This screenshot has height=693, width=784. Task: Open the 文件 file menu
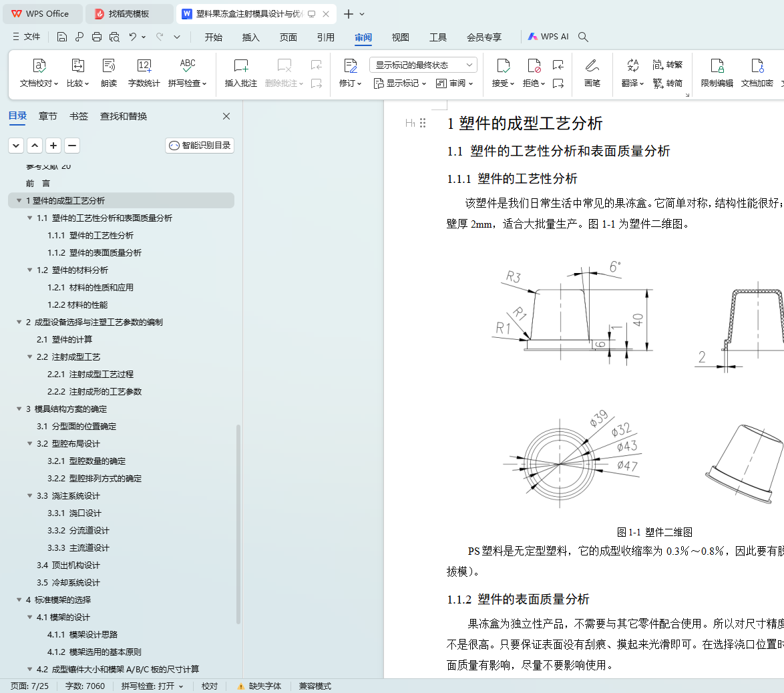point(27,37)
